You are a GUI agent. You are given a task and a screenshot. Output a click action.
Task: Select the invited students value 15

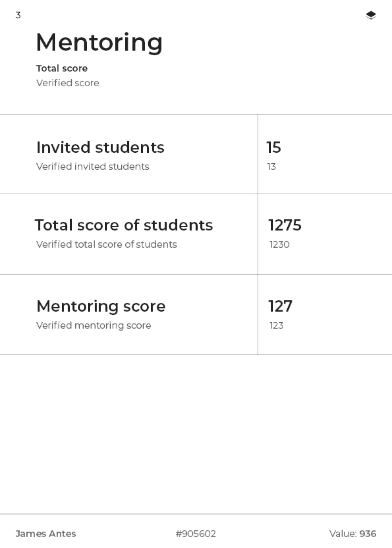pyautogui.click(x=273, y=147)
